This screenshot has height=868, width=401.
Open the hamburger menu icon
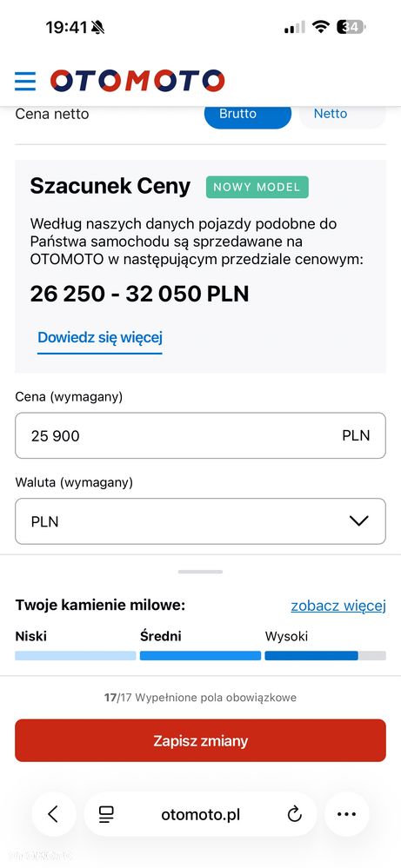click(x=25, y=81)
